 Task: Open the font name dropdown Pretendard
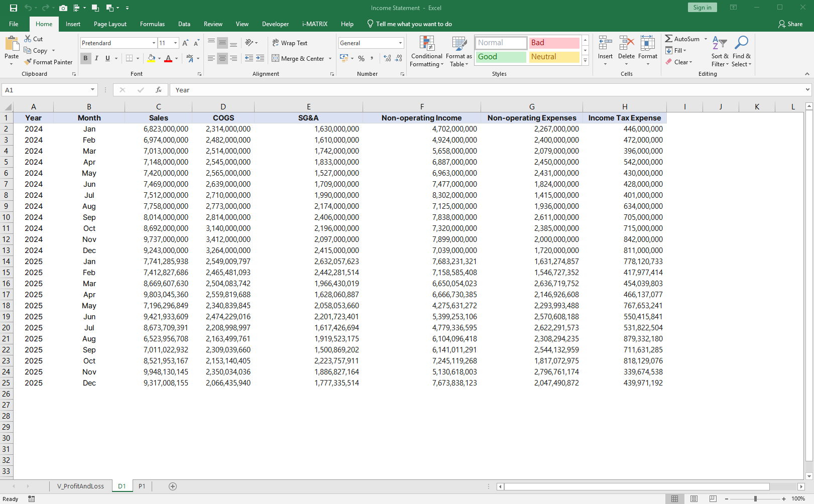[154, 43]
